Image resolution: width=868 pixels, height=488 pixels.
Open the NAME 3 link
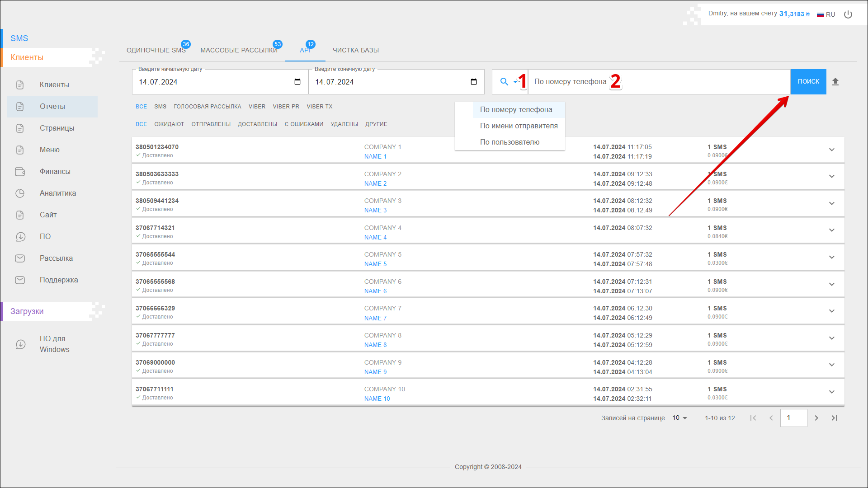coord(375,211)
